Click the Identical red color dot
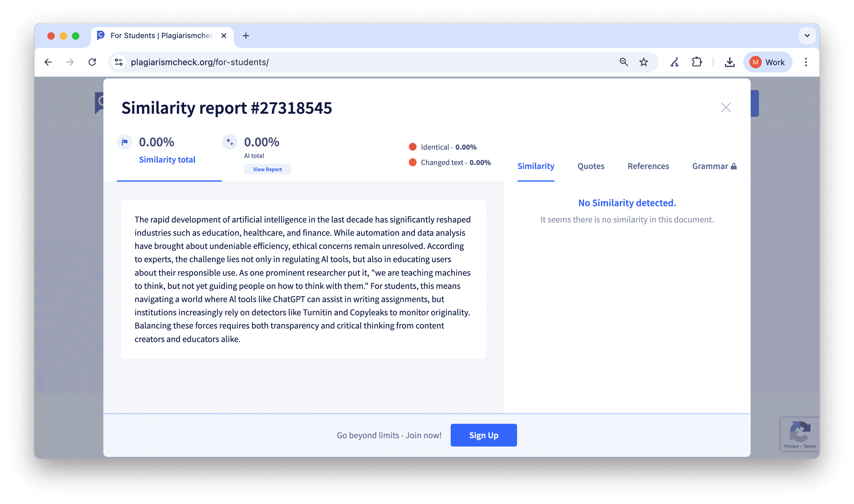The height and width of the screenshot is (504, 854). pos(412,147)
